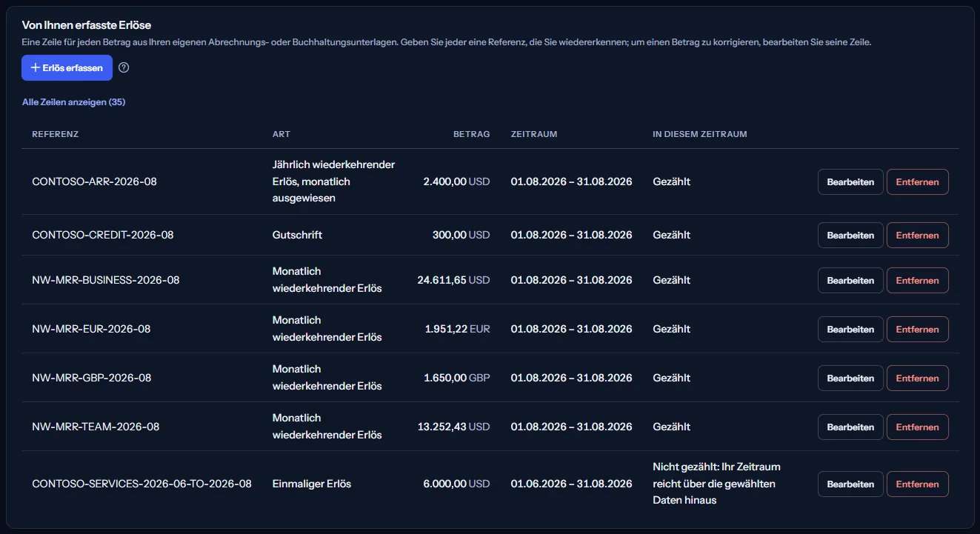
Task: Click the reference NW-MRR-BUSINESS-2026-08
Action: (x=106, y=280)
